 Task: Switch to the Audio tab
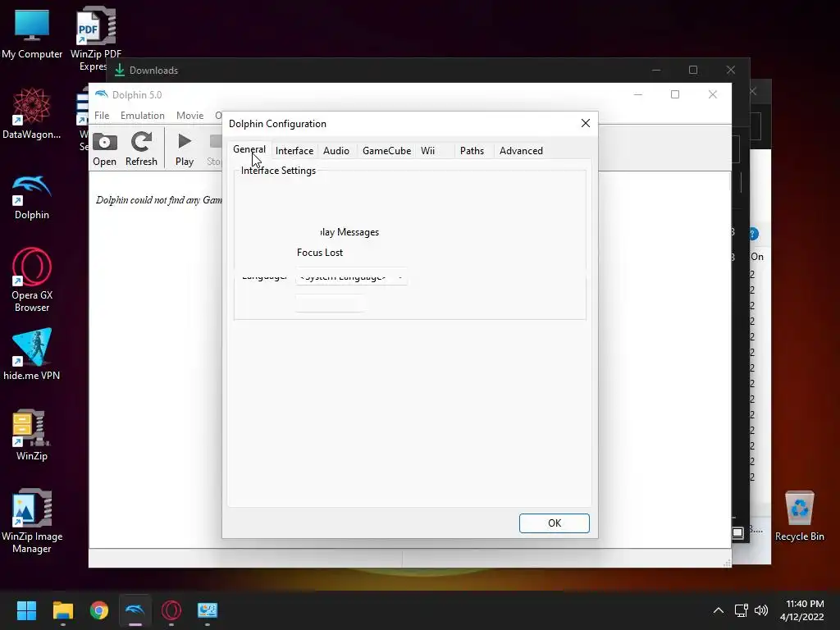tap(336, 151)
